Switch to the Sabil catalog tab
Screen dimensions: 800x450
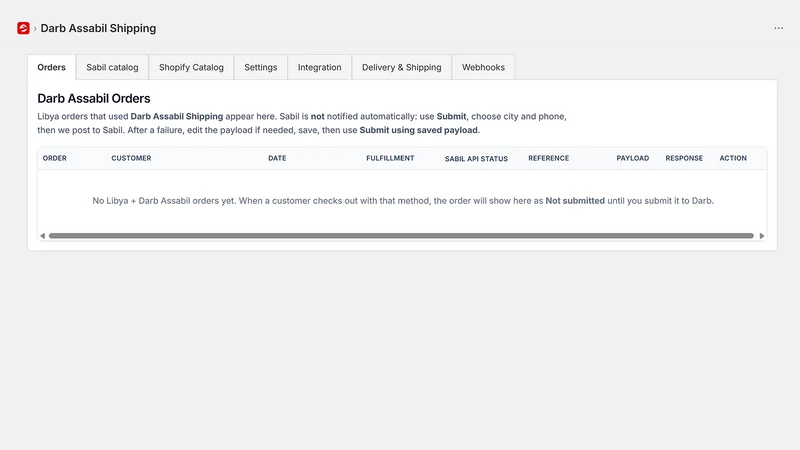(112, 67)
